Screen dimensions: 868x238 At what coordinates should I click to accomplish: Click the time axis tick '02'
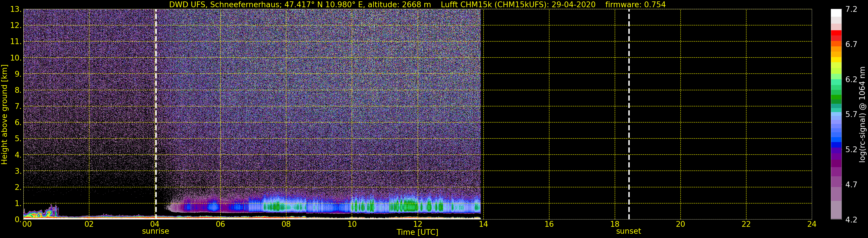pos(89,224)
